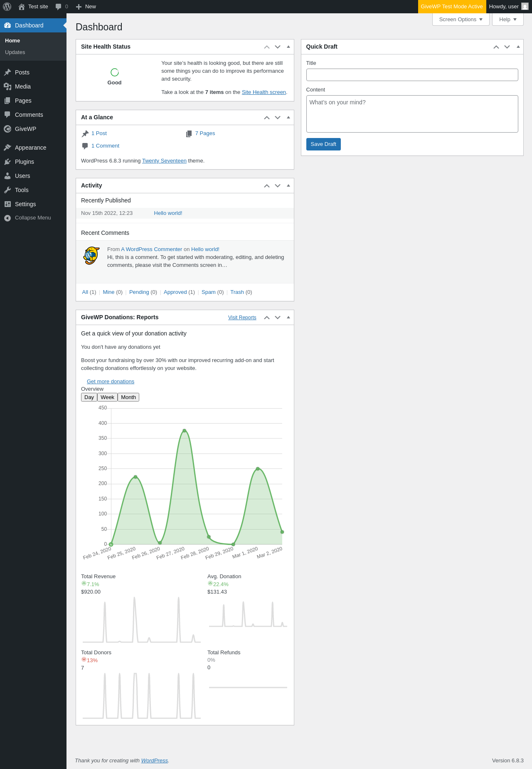Open the Visit Reports link
The image size is (532, 769).
(242, 318)
